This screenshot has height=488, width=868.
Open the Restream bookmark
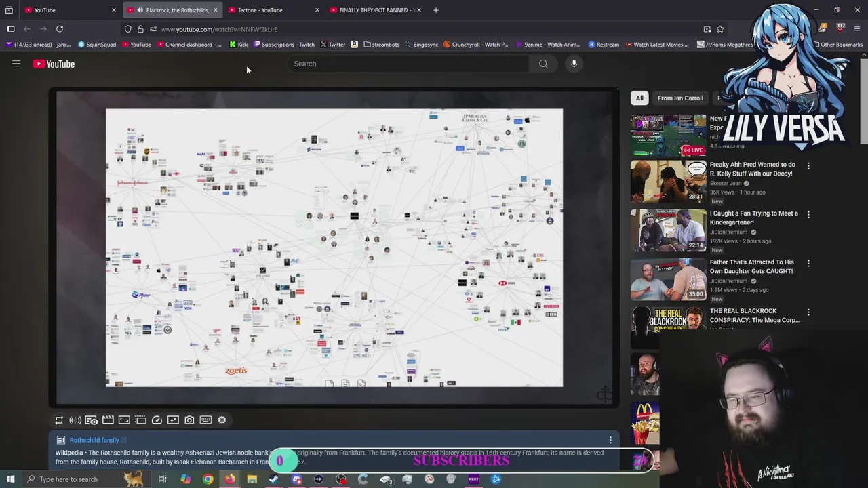[604, 45]
